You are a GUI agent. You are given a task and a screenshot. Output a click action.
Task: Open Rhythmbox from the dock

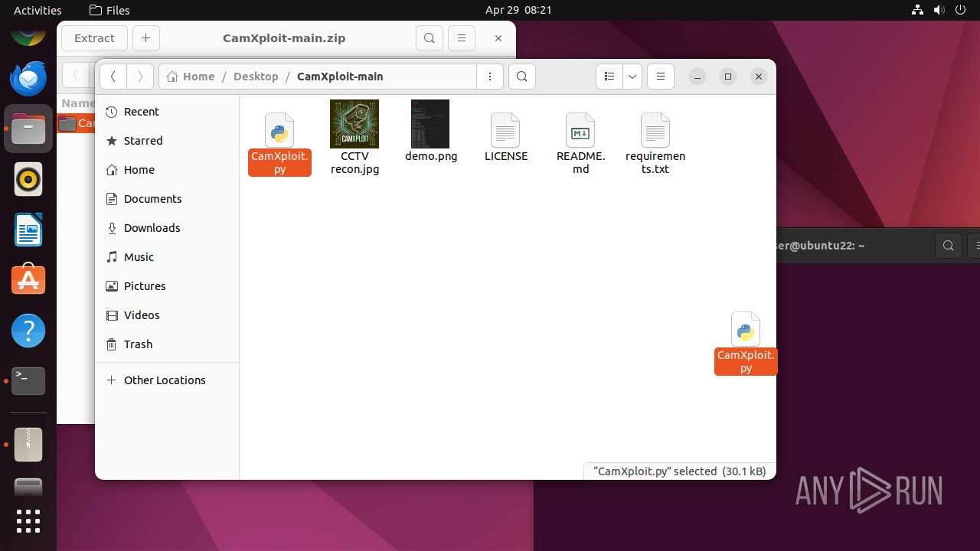28,179
